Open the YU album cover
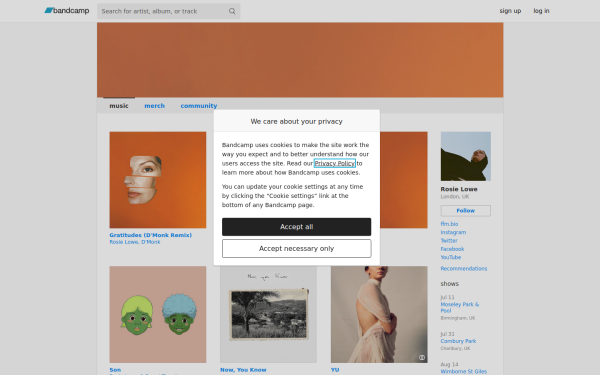600x375 pixels. [379, 315]
